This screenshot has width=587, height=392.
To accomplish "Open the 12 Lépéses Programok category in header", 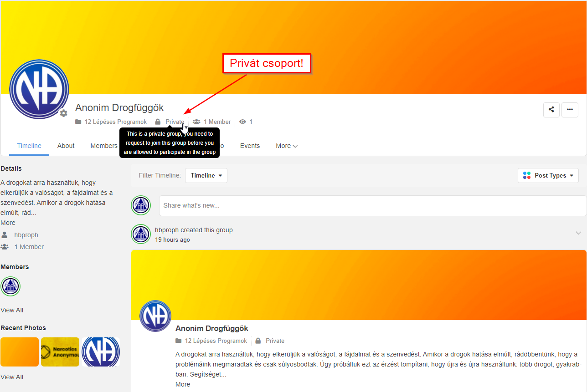I will tap(111, 122).
